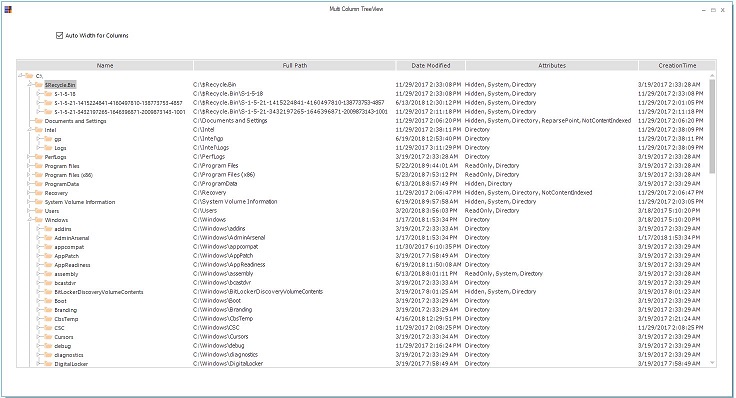Click the path C:\System Volume Information

point(235,201)
